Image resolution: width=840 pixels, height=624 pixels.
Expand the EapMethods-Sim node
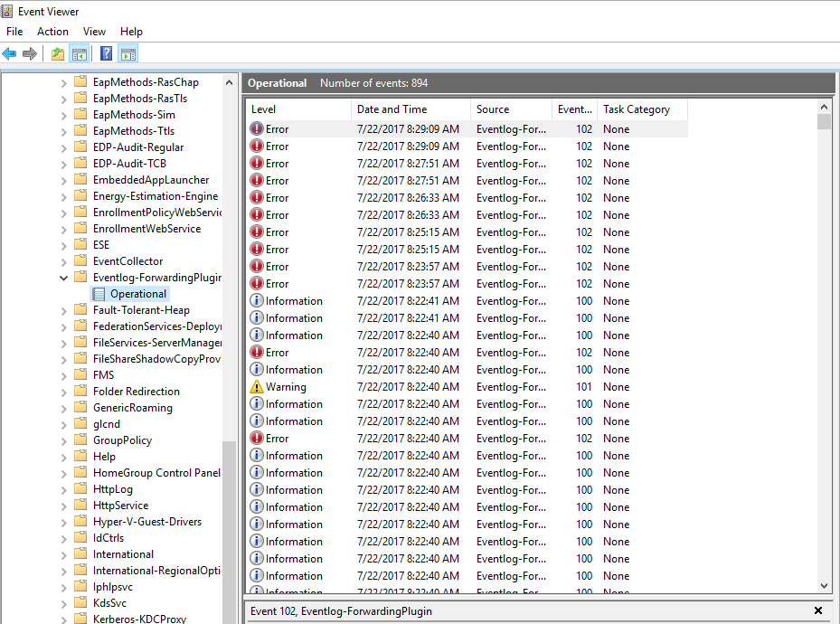[x=62, y=114]
